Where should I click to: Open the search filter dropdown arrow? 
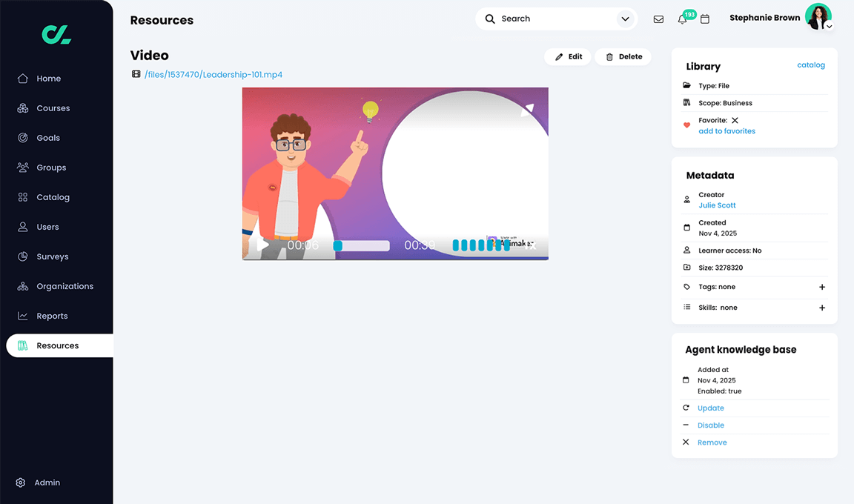(x=625, y=19)
